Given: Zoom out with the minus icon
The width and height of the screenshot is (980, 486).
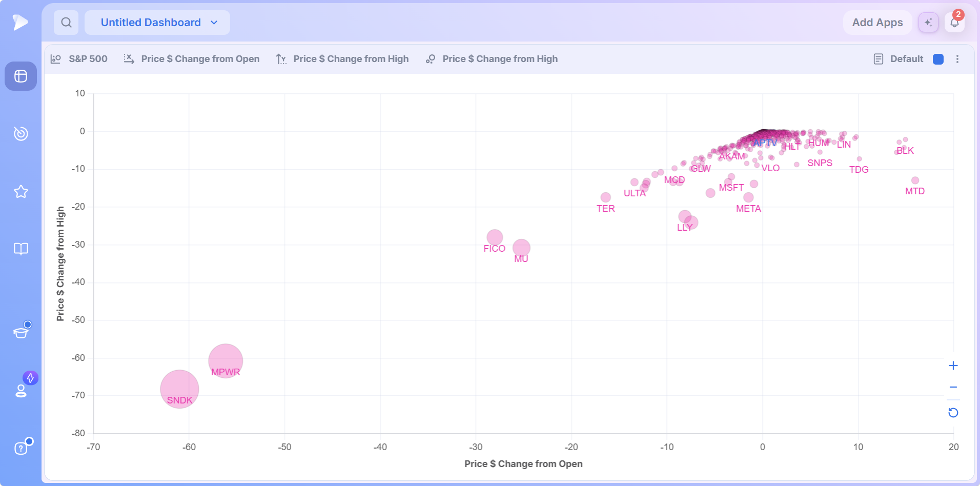Looking at the screenshot, I should point(953,388).
